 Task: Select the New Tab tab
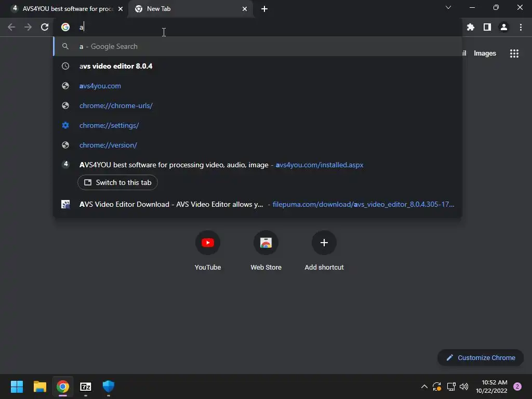[190, 9]
